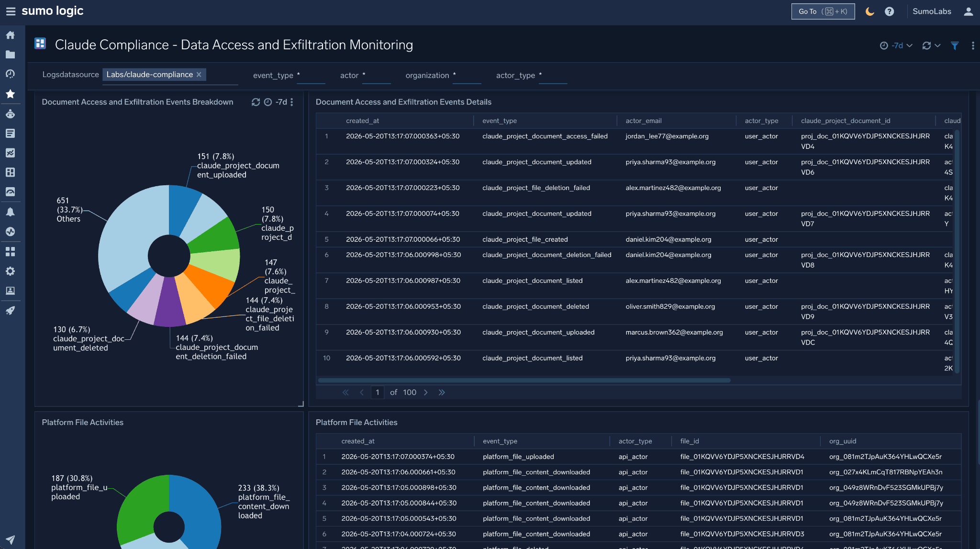Click the organization filter field

tap(467, 76)
